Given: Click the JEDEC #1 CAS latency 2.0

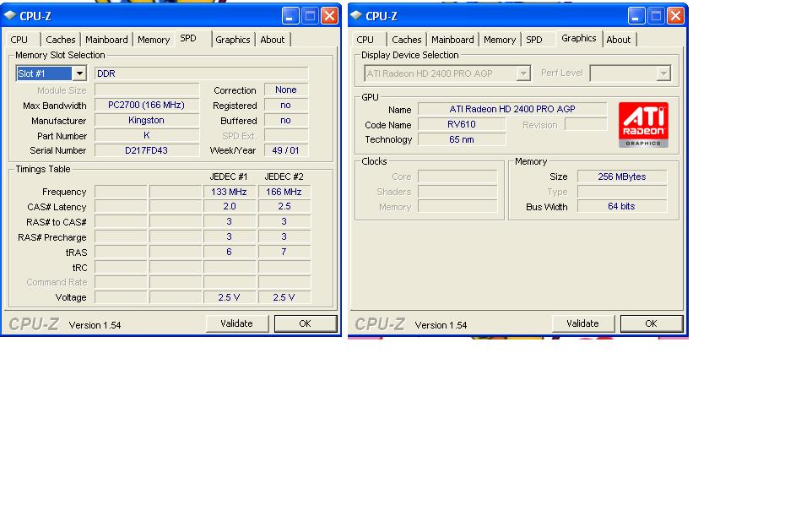Looking at the screenshot, I should click(229, 206).
